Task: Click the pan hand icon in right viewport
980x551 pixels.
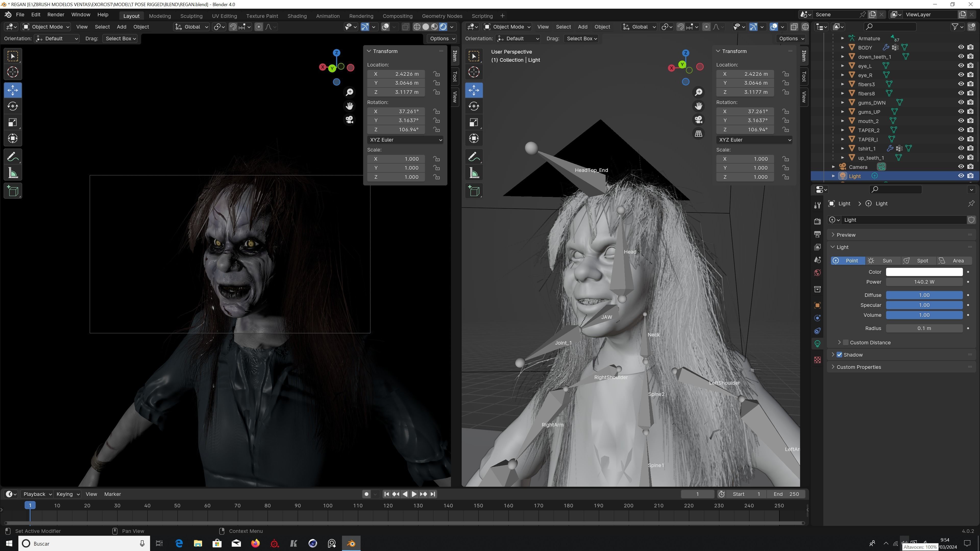Action: [x=699, y=106]
